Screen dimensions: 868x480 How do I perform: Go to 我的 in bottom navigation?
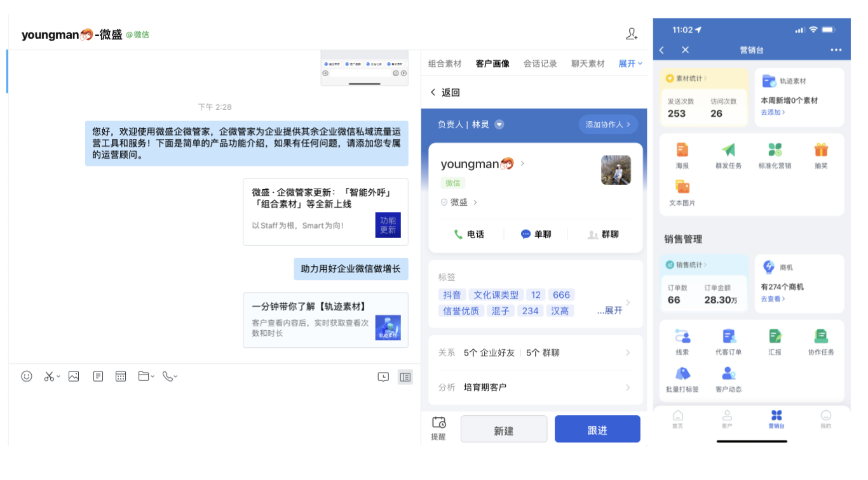(x=825, y=419)
